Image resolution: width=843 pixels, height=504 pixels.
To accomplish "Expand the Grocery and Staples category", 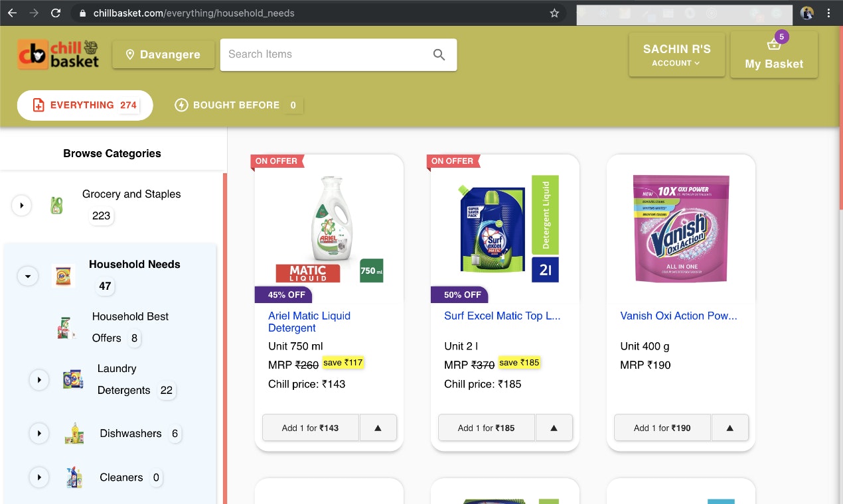I will pyautogui.click(x=21, y=206).
